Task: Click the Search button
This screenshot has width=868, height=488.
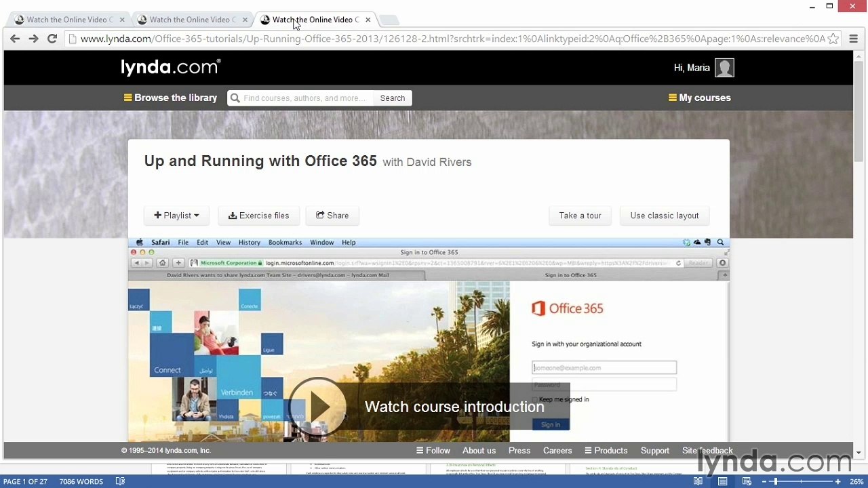Action: point(393,98)
